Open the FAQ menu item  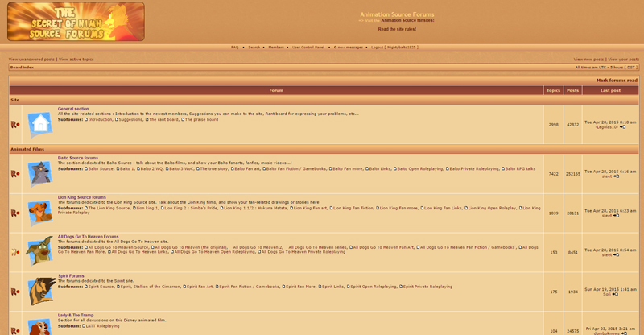pos(234,48)
